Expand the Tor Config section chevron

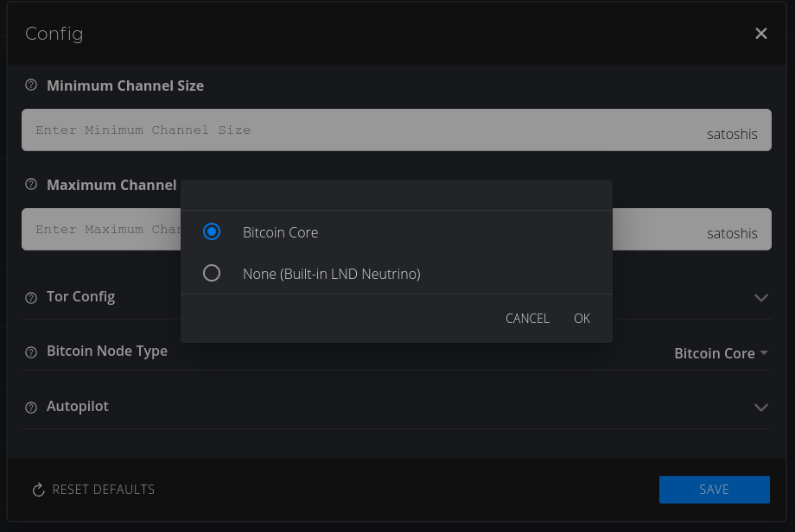pyautogui.click(x=760, y=297)
